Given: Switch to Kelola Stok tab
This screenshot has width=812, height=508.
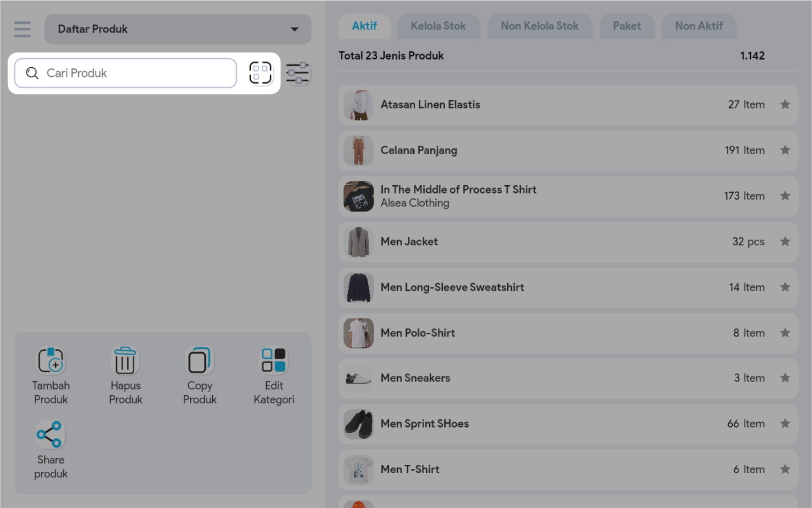Looking at the screenshot, I should 438,26.
